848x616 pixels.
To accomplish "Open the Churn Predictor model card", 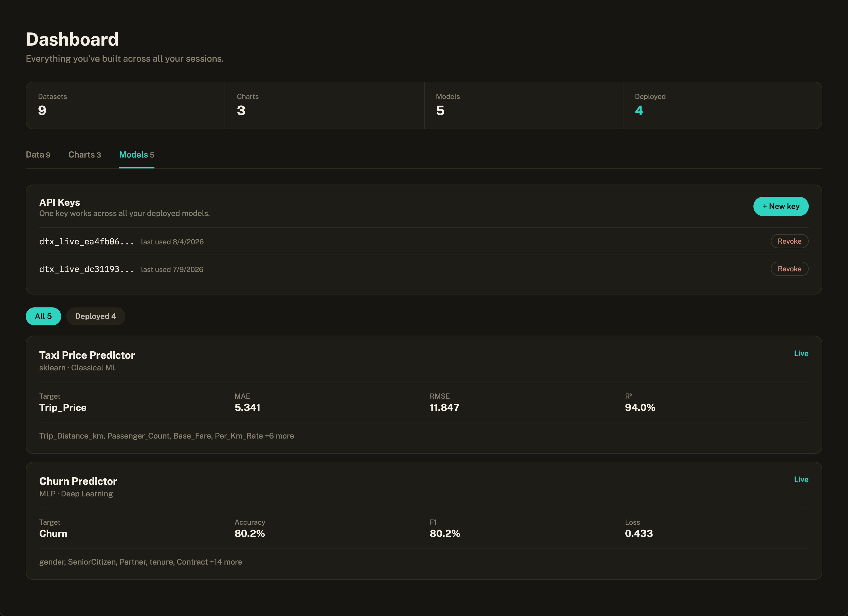I will click(424, 521).
